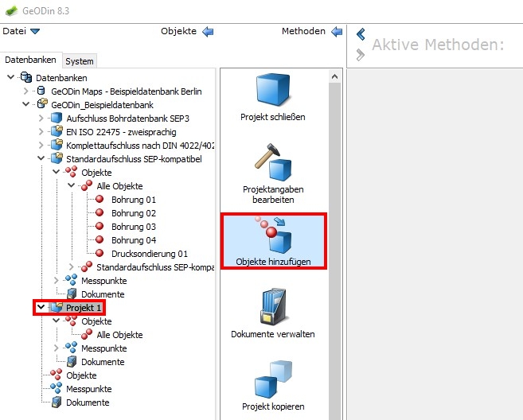Select Drucksondierung 01 object
The height and width of the screenshot is (420, 523).
pos(150,254)
